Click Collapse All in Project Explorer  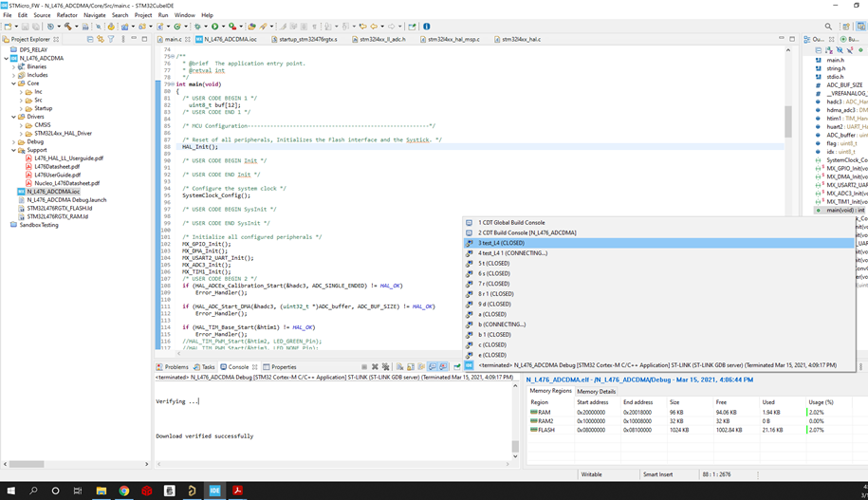click(x=90, y=39)
